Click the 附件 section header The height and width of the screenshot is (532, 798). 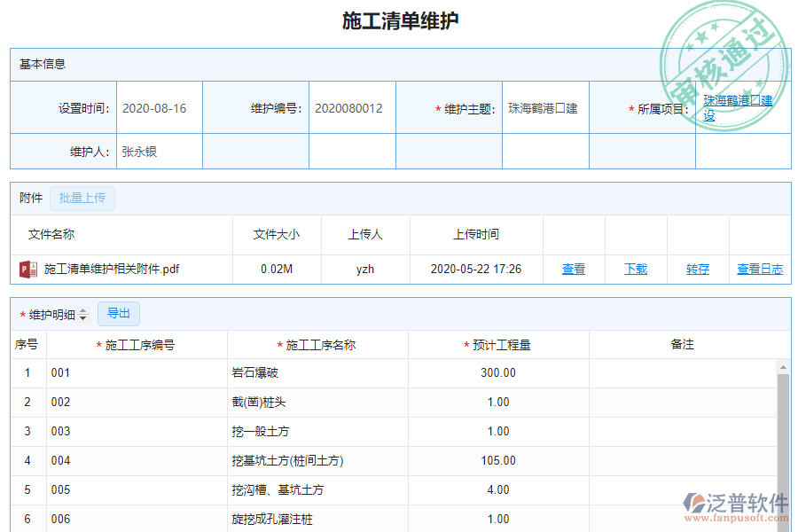(30, 198)
